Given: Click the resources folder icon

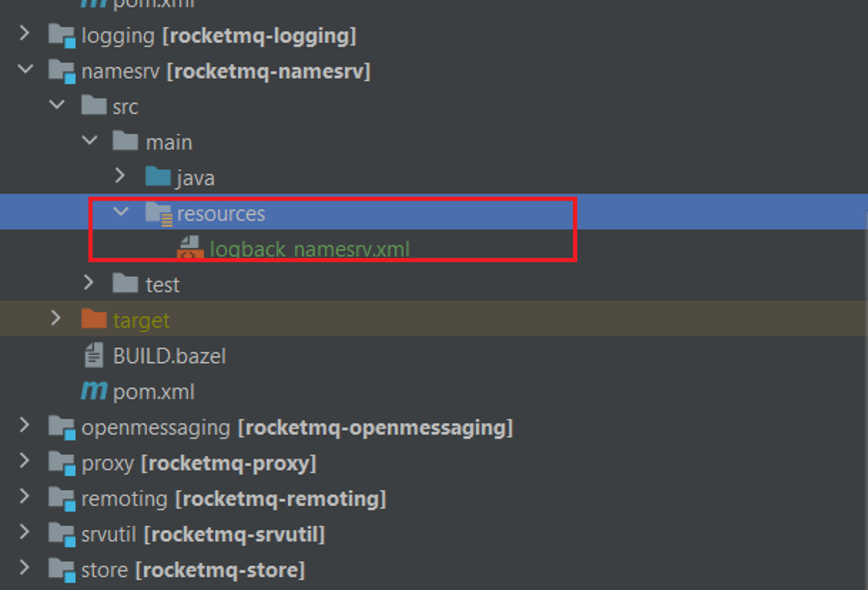Looking at the screenshot, I should coord(159,214).
